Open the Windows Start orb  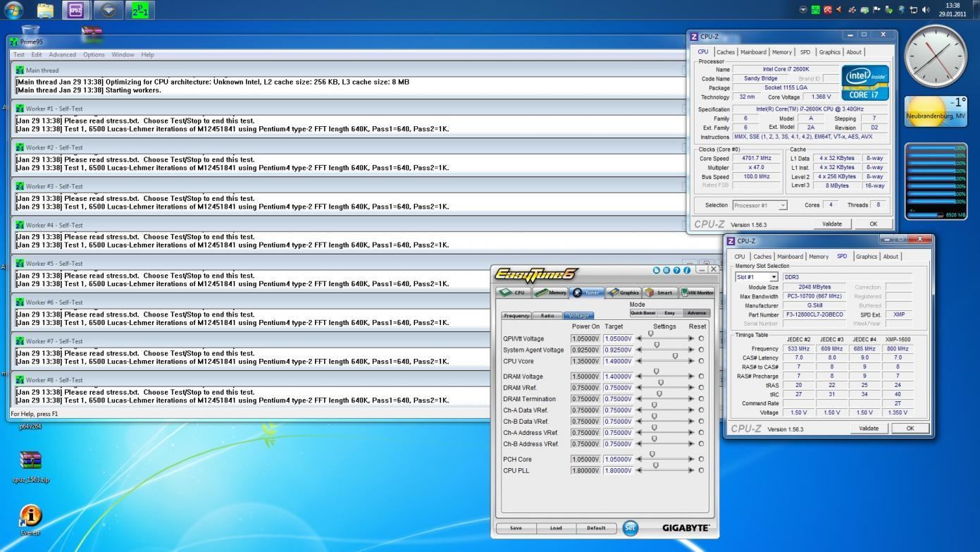(13, 10)
